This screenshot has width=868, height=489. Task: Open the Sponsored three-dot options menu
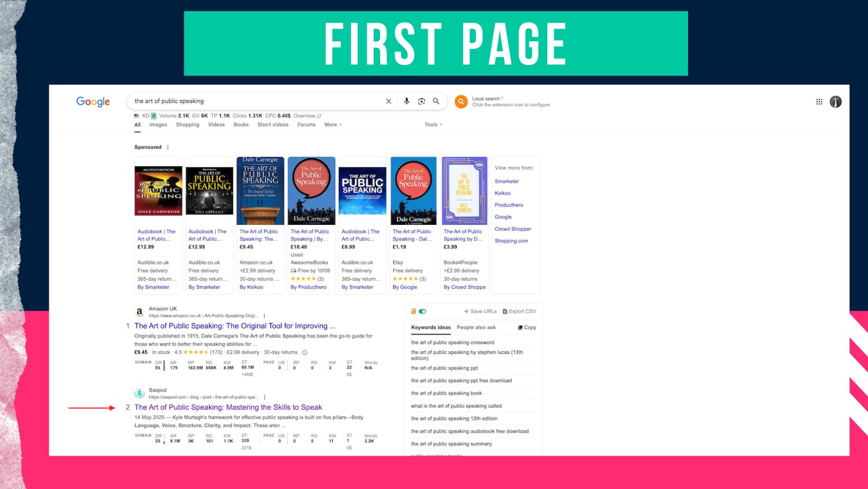[168, 147]
